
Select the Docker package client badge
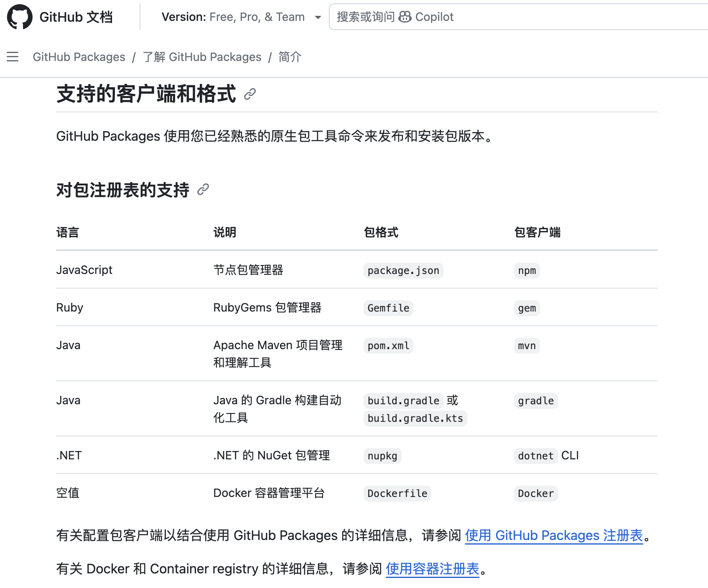pos(535,493)
